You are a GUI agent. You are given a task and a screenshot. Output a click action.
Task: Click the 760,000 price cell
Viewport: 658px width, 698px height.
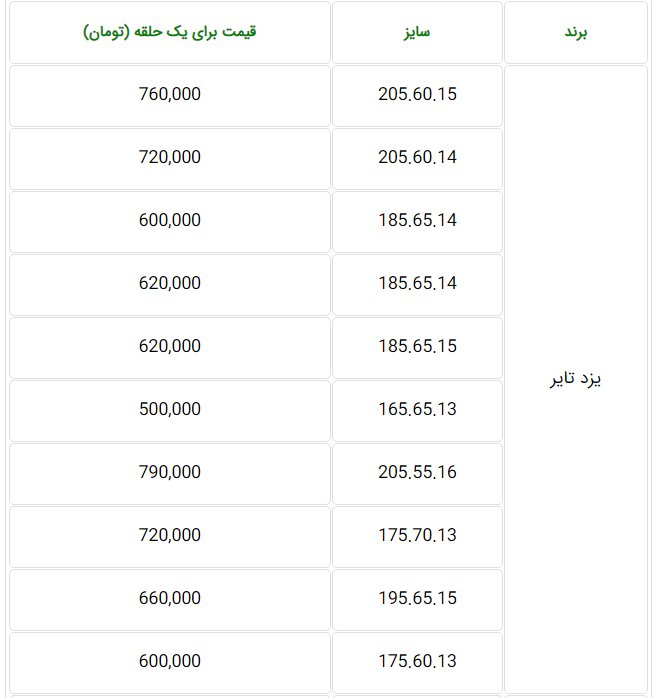pyautogui.click(x=170, y=95)
